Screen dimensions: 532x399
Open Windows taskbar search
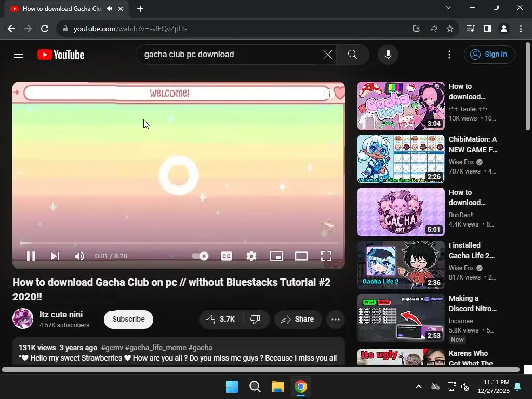click(x=255, y=387)
